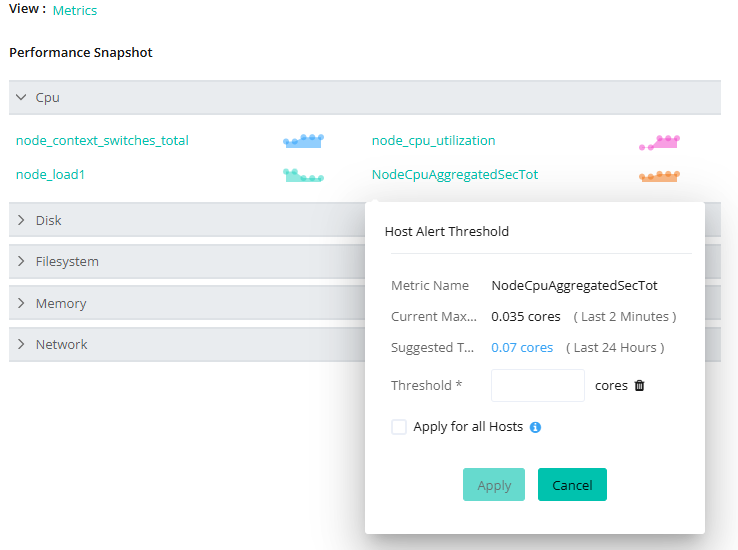Delete threshold with trash icon
The image size is (738, 550).
coord(639,385)
